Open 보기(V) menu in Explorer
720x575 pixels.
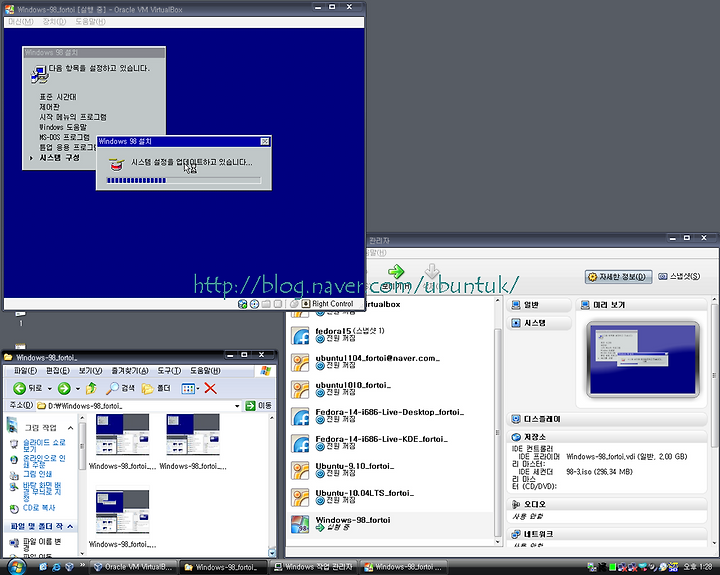point(90,371)
